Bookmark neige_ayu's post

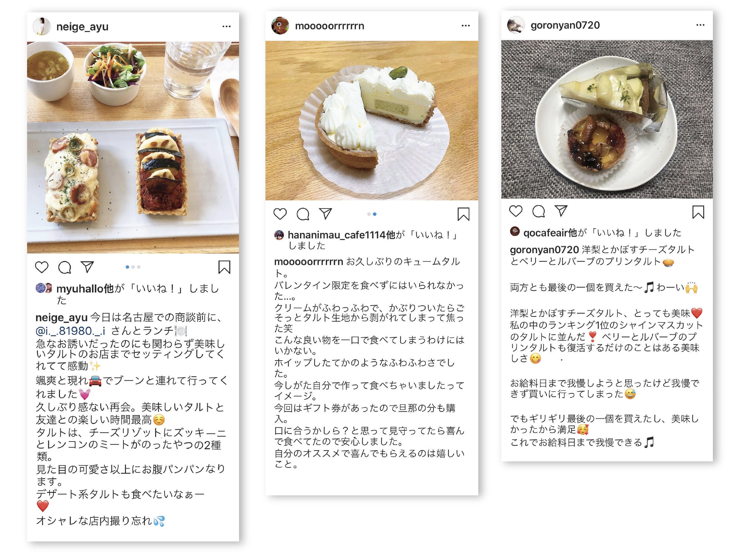[224, 267]
